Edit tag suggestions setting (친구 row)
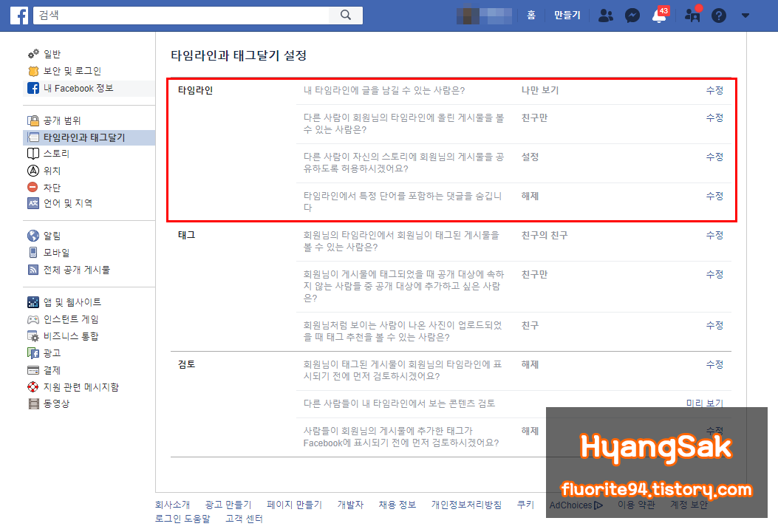 click(714, 326)
